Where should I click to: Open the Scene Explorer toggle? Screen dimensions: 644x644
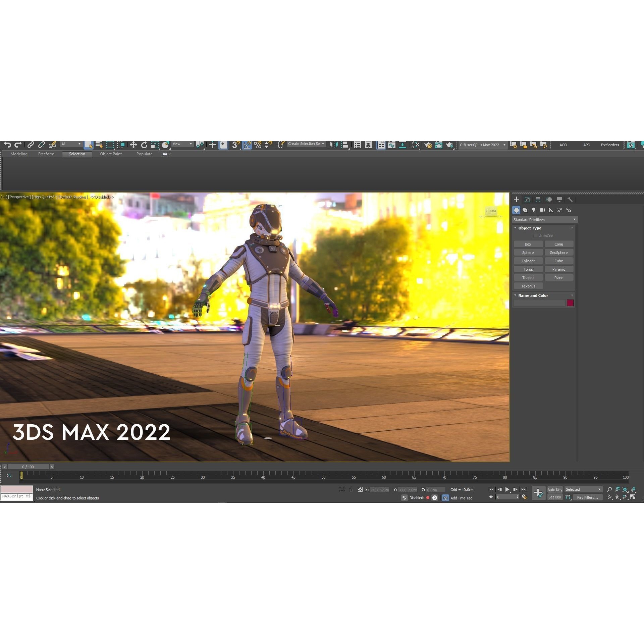point(358,145)
